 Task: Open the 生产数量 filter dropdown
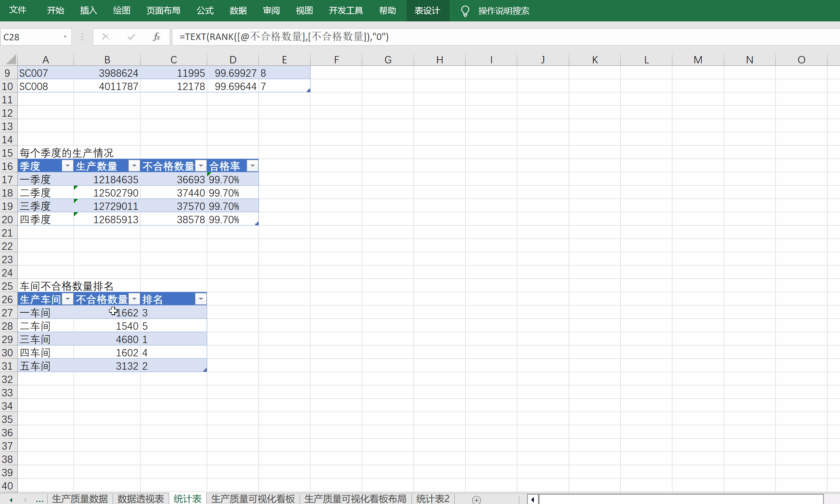pyautogui.click(x=134, y=166)
